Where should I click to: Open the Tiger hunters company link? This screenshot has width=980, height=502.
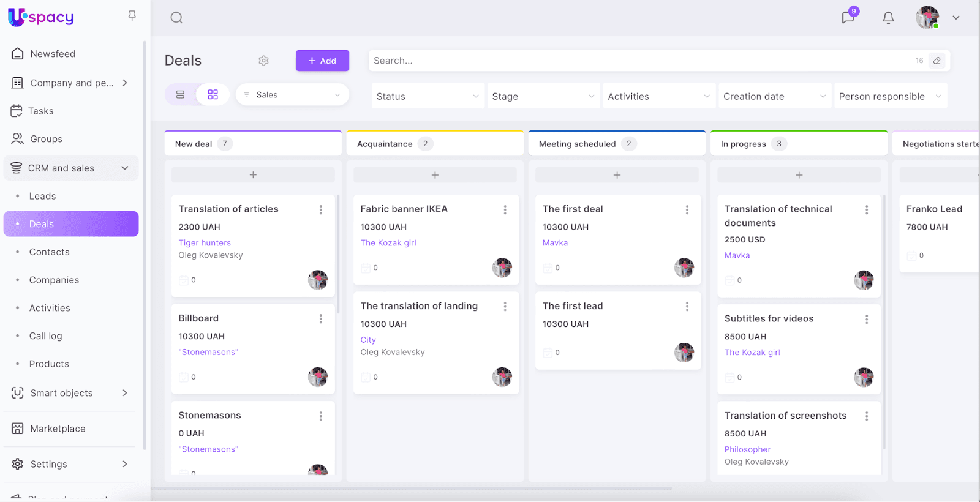pos(205,243)
